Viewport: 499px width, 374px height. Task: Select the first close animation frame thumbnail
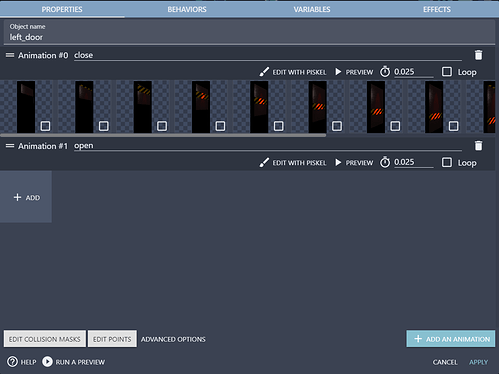(x=26, y=107)
